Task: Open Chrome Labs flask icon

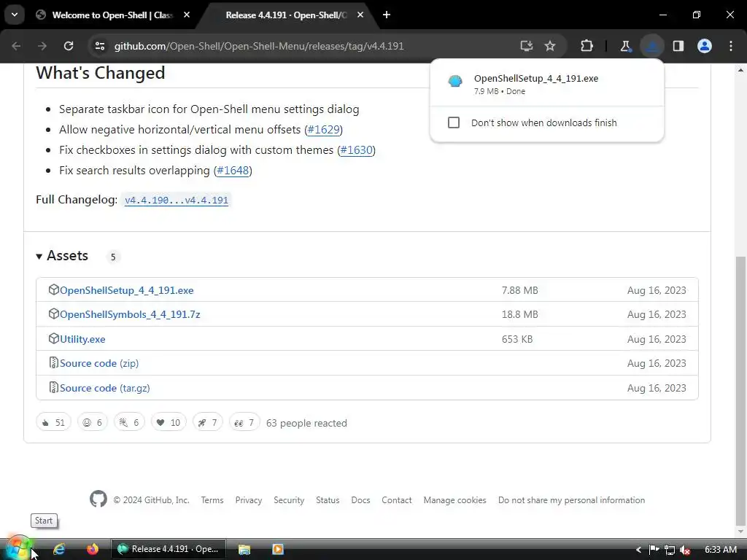Action: click(x=625, y=46)
